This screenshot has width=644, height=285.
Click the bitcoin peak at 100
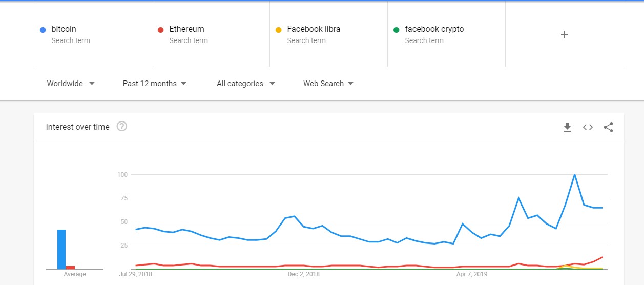click(574, 175)
